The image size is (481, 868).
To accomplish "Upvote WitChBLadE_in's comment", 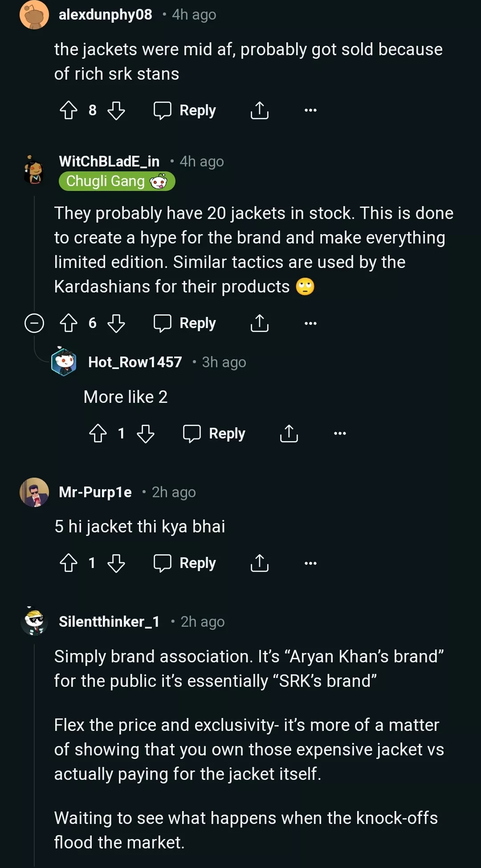I will (x=69, y=323).
